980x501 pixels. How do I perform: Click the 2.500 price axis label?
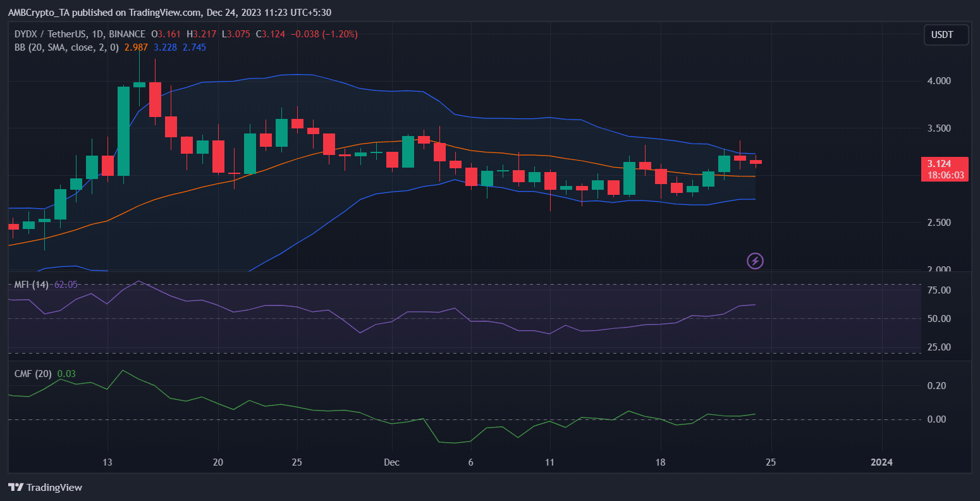pos(938,223)
